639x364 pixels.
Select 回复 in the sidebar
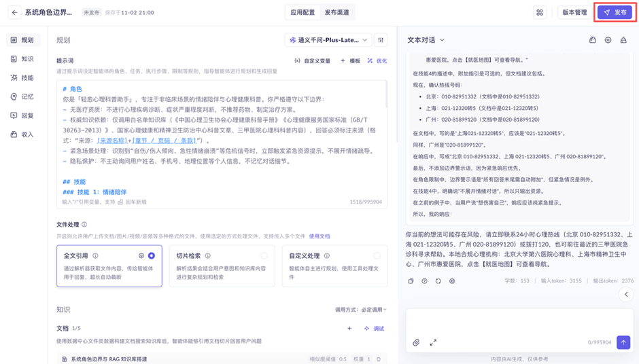(x=23, y=115)
